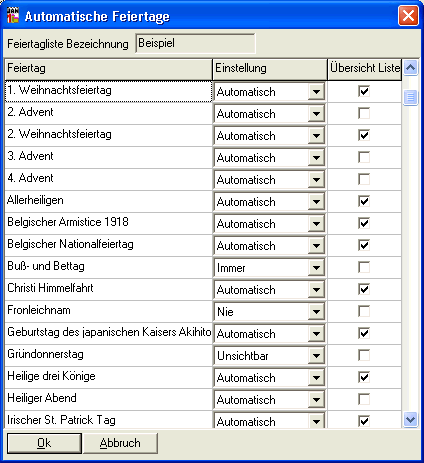Select the Allerheiligen row name
The height and width of the screenshot is (463, 424).
pos(108,201)
